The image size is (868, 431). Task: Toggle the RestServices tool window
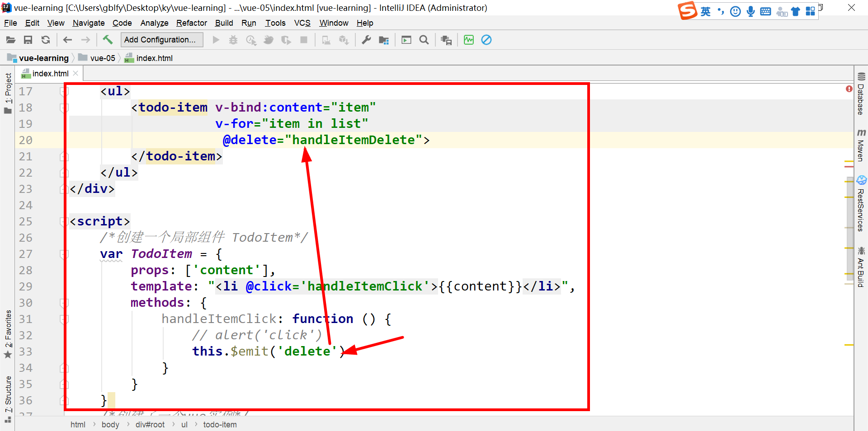click(861, 204)
